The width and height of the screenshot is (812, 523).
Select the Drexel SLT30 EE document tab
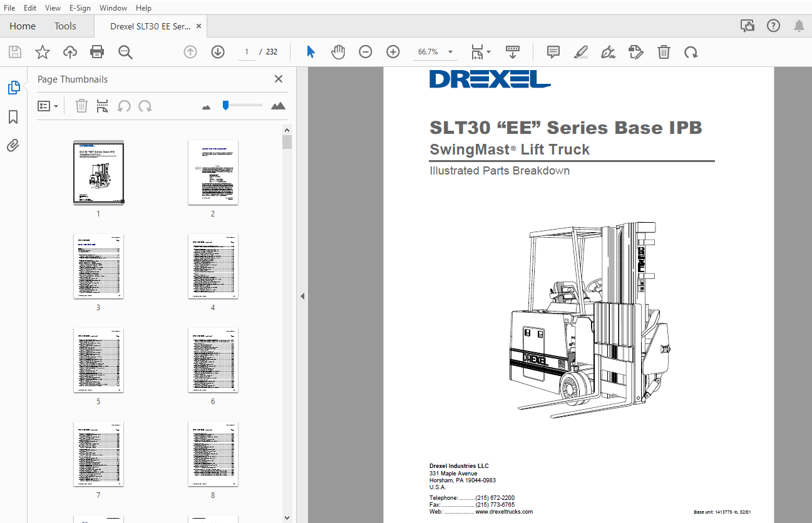pos(150,26)
